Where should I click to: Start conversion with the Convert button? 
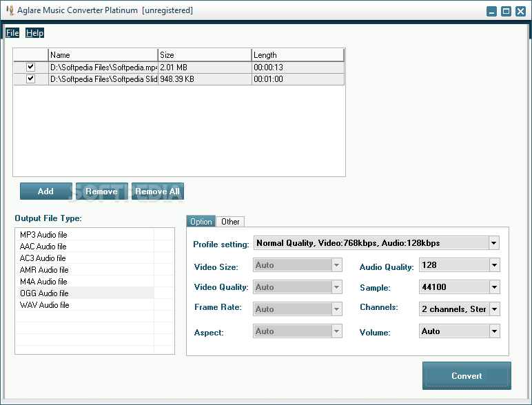coord(467,375)
